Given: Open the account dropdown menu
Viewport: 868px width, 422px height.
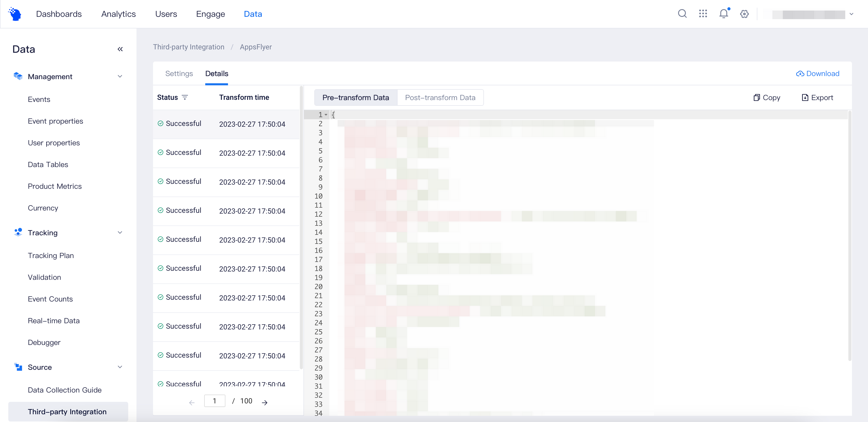Looking at the screenshot, I should click(x=852, y=14).
